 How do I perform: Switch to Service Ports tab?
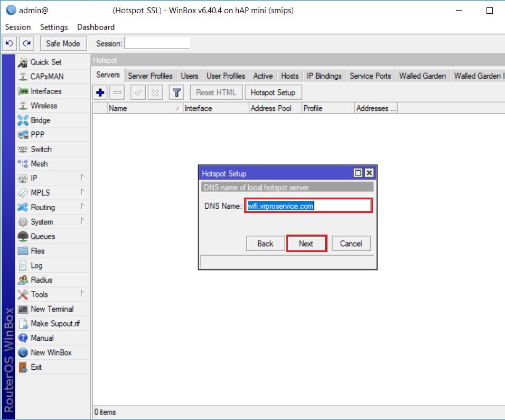pyautogui.click(x=370, y=76)
